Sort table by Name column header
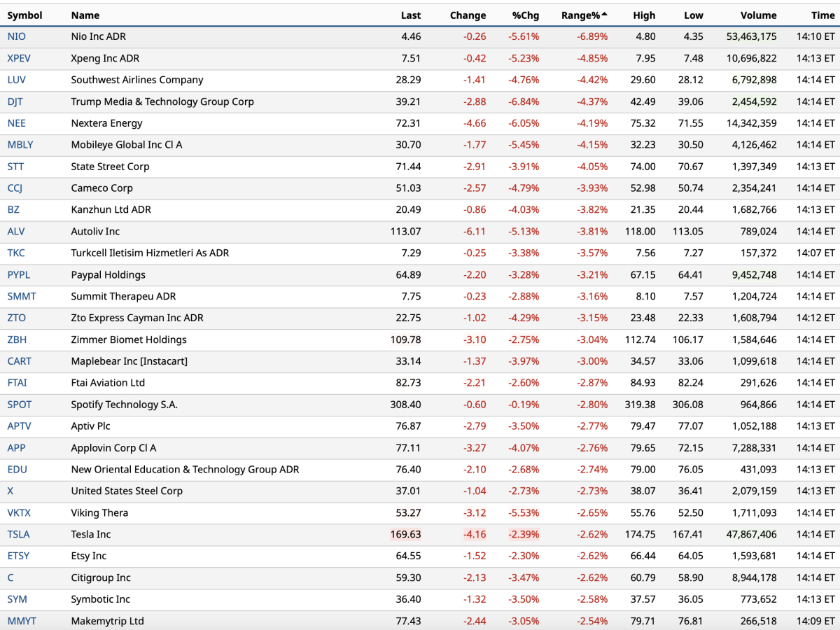Viewport: 840px width, 630px height. tap(85, 15)
